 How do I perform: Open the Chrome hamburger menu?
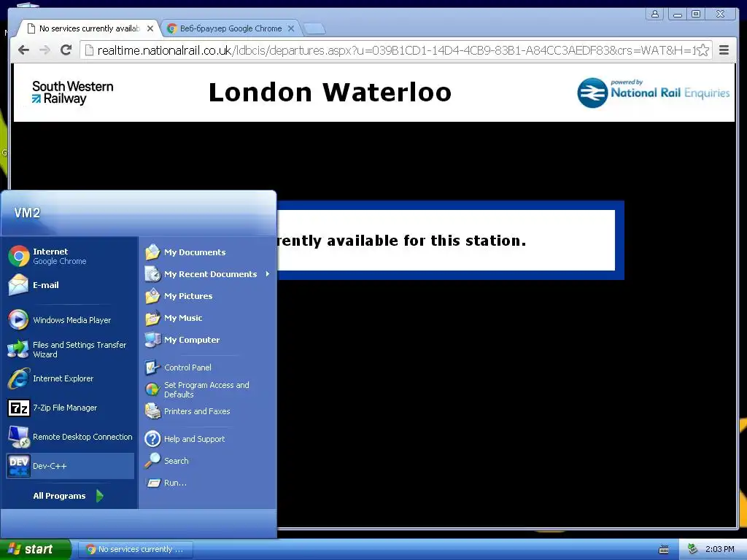click(724, 50)
